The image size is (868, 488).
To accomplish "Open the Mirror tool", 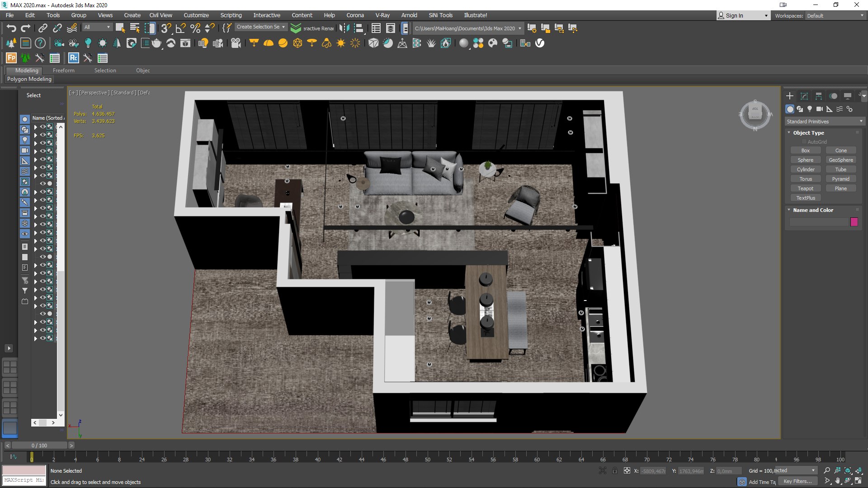I will [344, 28].
